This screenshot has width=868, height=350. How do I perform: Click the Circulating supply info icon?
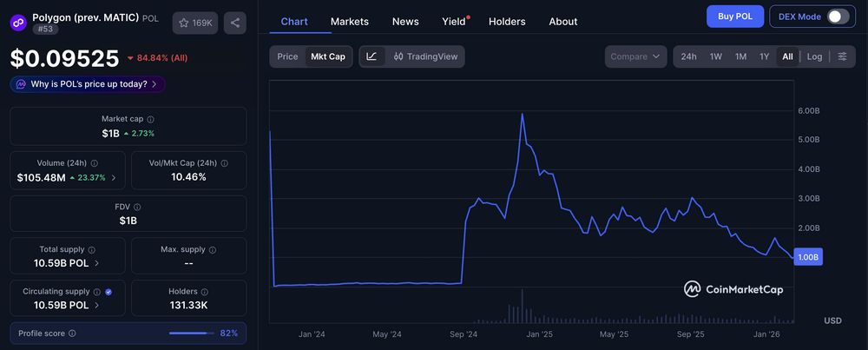pyautogui.click(x=97, y=292)
